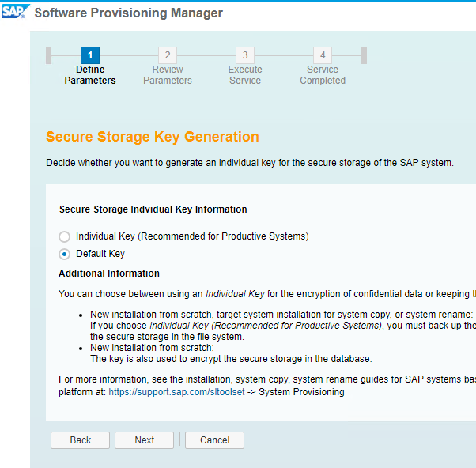Click the Software Provisioning Manager title

[128, 13]
